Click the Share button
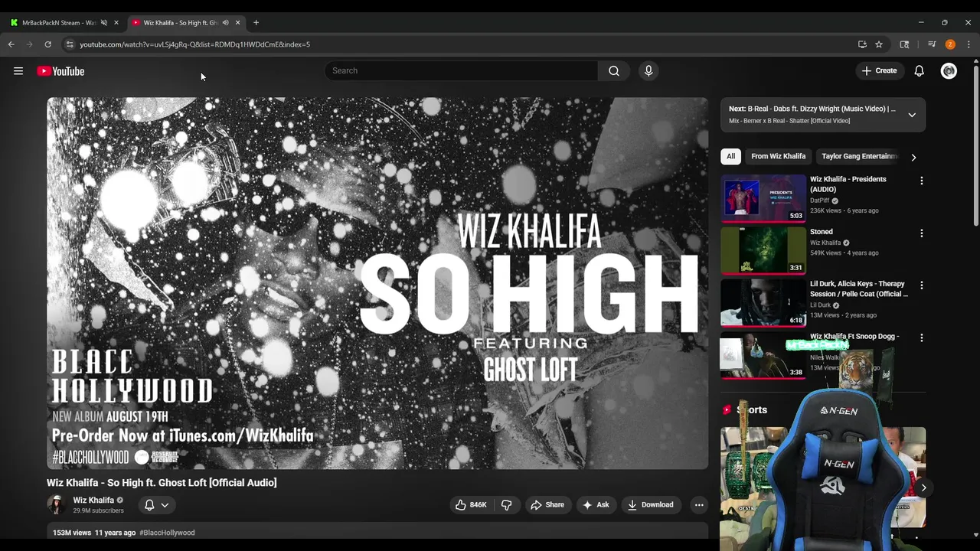The image size is (980, 551). (x=547, y=504)
